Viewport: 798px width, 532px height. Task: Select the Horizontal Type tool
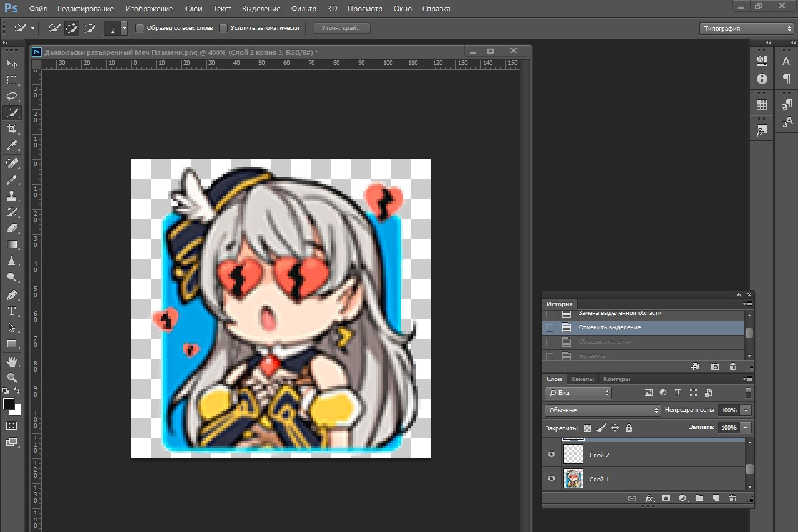coord(12,311)
